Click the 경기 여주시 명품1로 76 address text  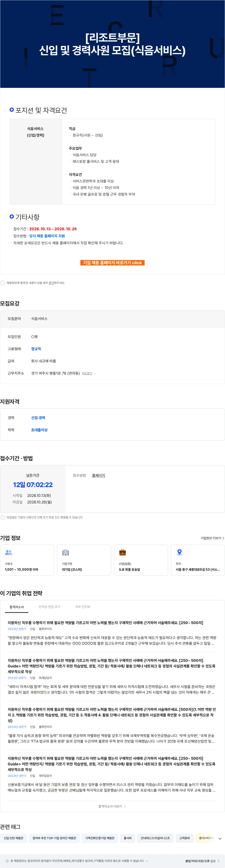55,373
